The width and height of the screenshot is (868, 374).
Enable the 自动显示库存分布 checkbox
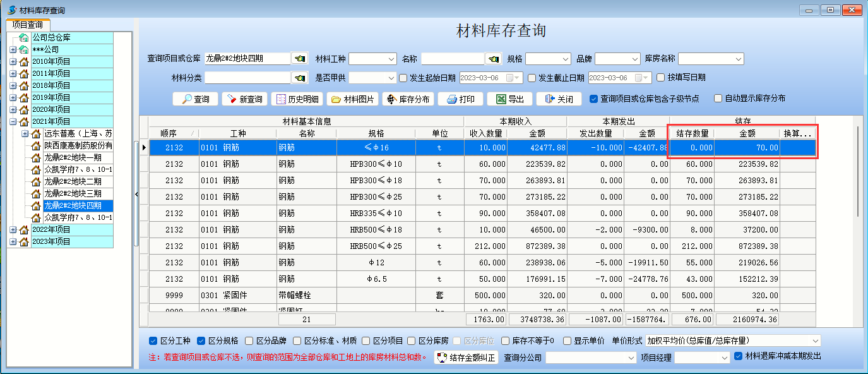coord(718,99)
